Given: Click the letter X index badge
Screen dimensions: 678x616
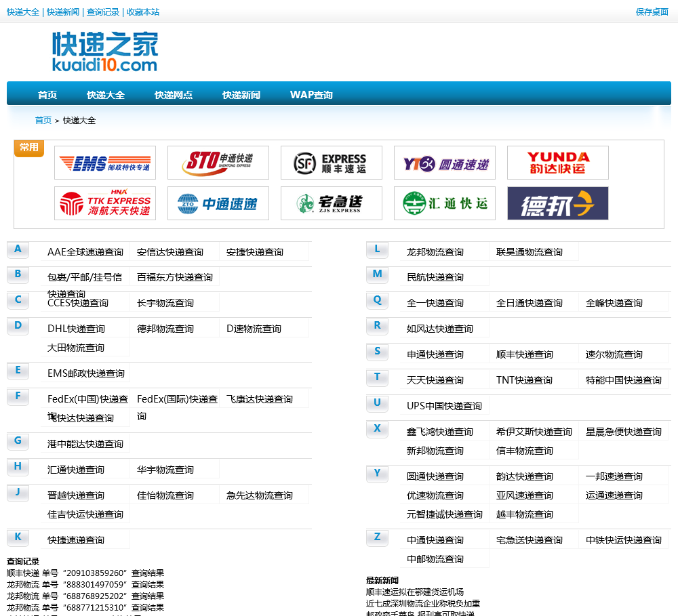Looking at the screenshot, I should tap(377, 429).
